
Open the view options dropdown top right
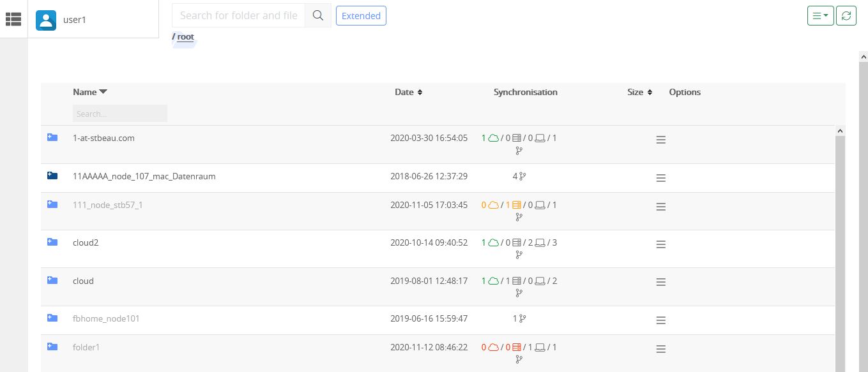(819, 15)
